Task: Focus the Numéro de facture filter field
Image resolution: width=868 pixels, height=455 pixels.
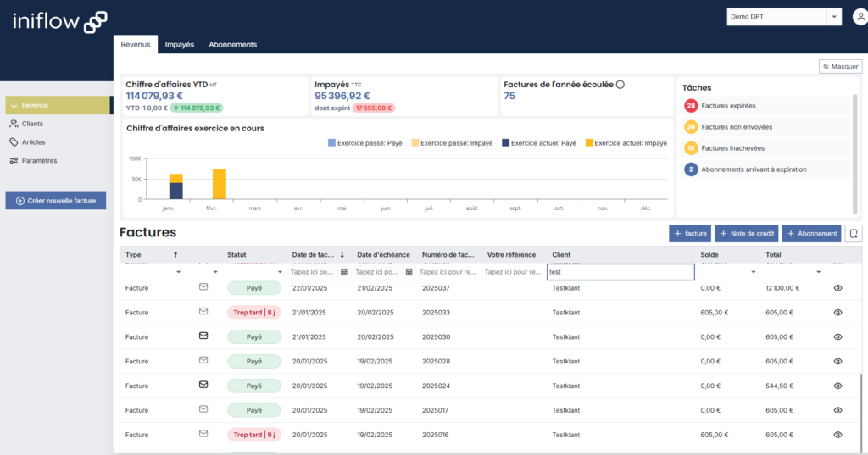Action: [448, 272]
